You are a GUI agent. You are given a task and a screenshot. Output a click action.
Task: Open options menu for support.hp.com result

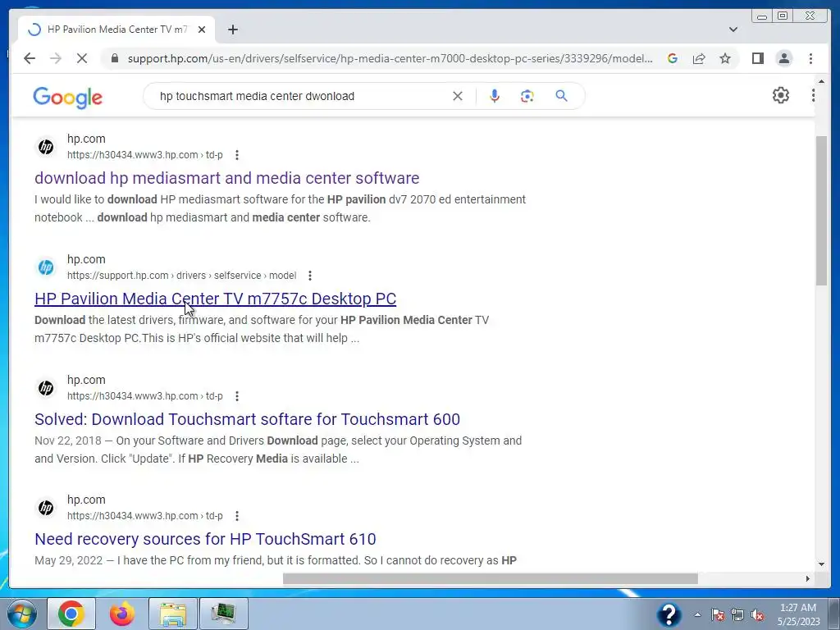[x=309, y=276]
